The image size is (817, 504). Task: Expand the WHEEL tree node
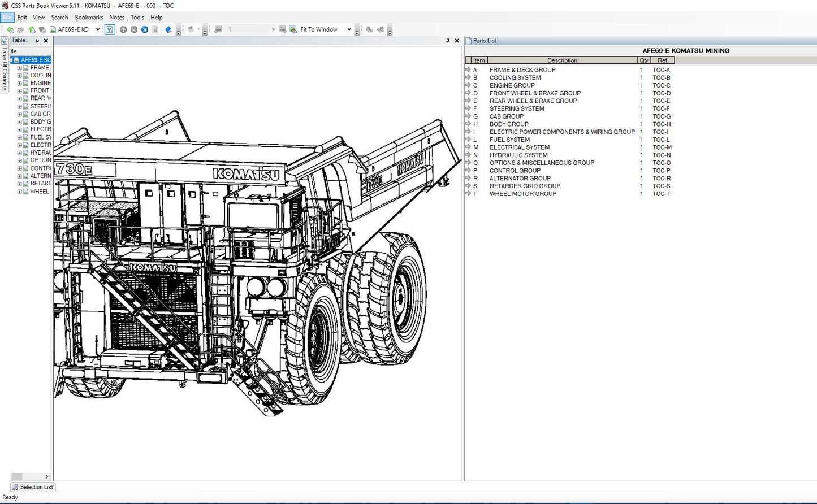click(19, 192)
